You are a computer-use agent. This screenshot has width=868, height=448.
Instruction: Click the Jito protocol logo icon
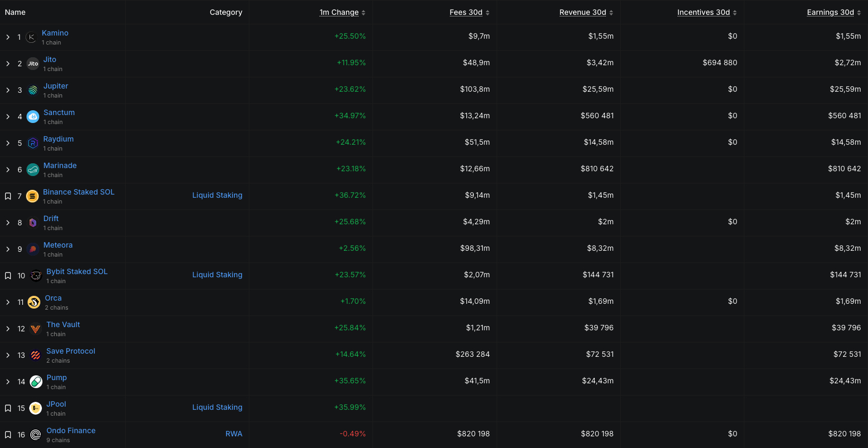[33, 64]
